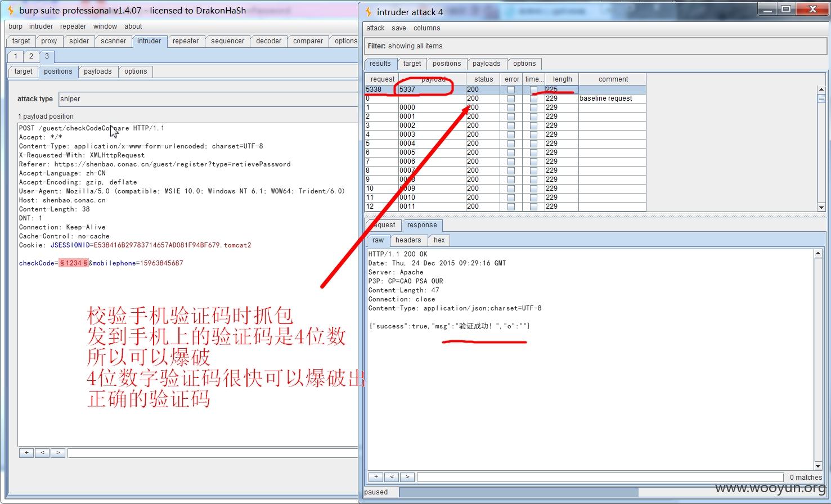Image resolution: width=831 pixels, height=504 pixels.
Task: Switch to the comparer tab
Action: click(308, 41)
